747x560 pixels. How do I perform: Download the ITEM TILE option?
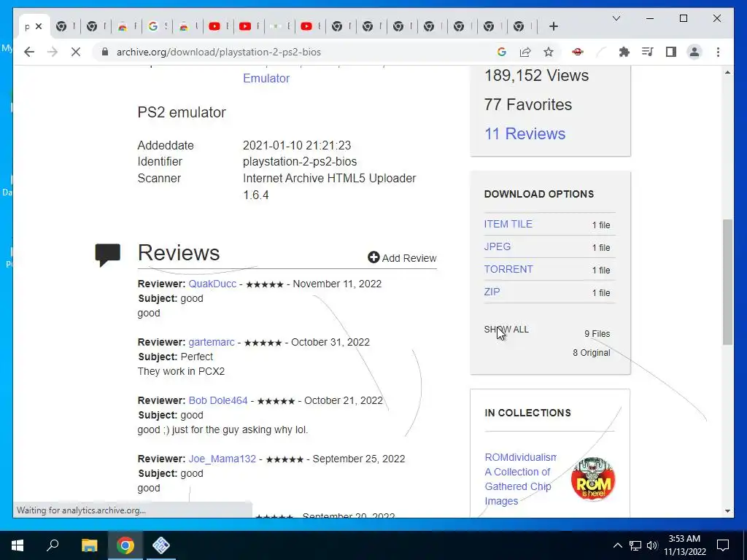click(508, 224)
